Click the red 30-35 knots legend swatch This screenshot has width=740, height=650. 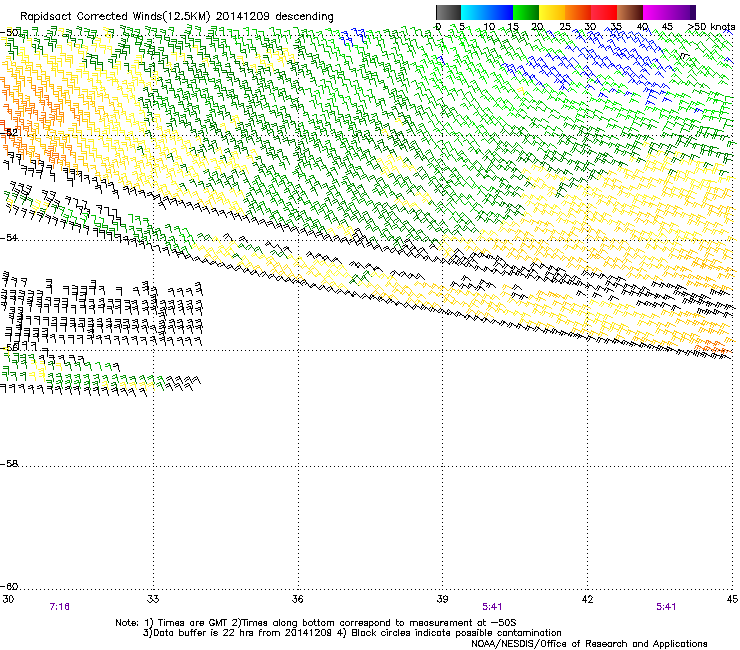click(x=604, y=12)
